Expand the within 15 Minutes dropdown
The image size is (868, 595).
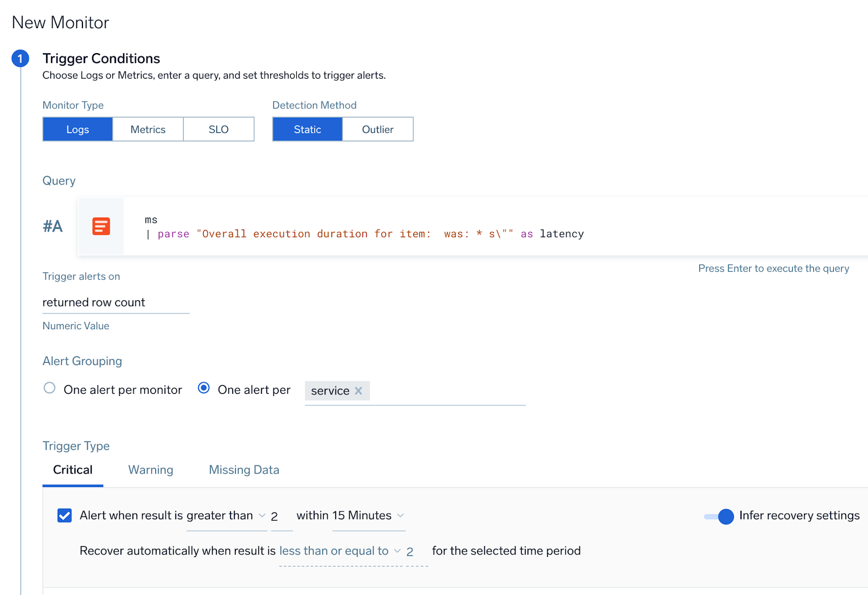368,516
